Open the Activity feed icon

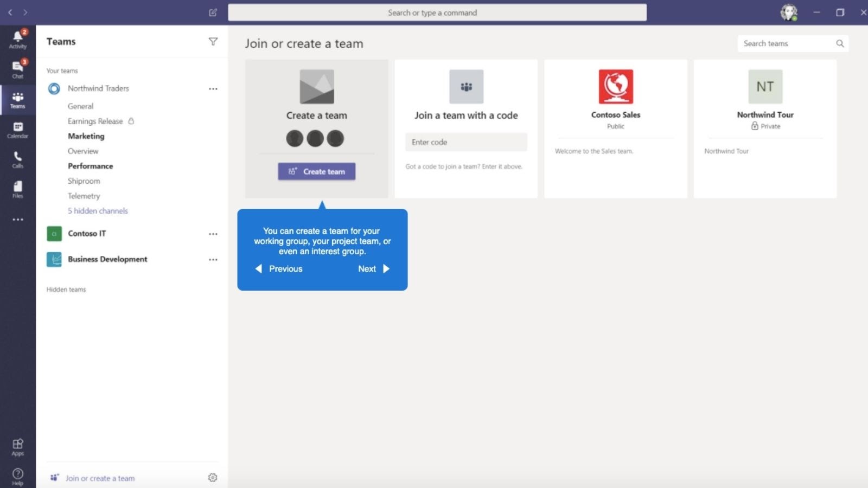point(17,39)
